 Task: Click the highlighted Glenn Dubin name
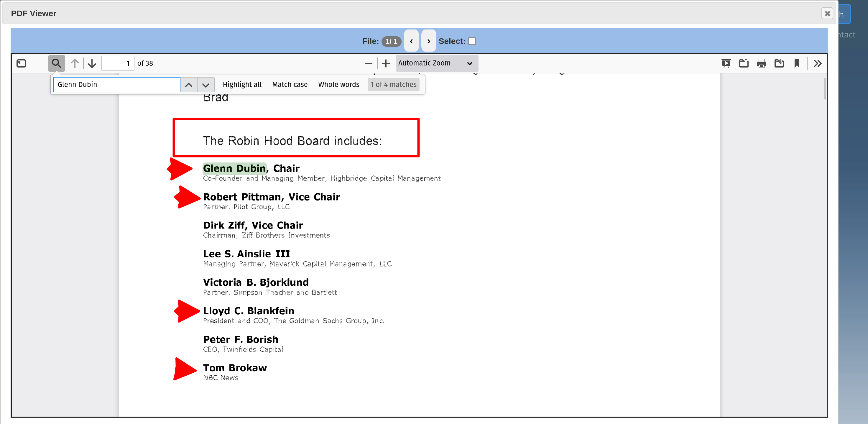[x=234, y=168]
